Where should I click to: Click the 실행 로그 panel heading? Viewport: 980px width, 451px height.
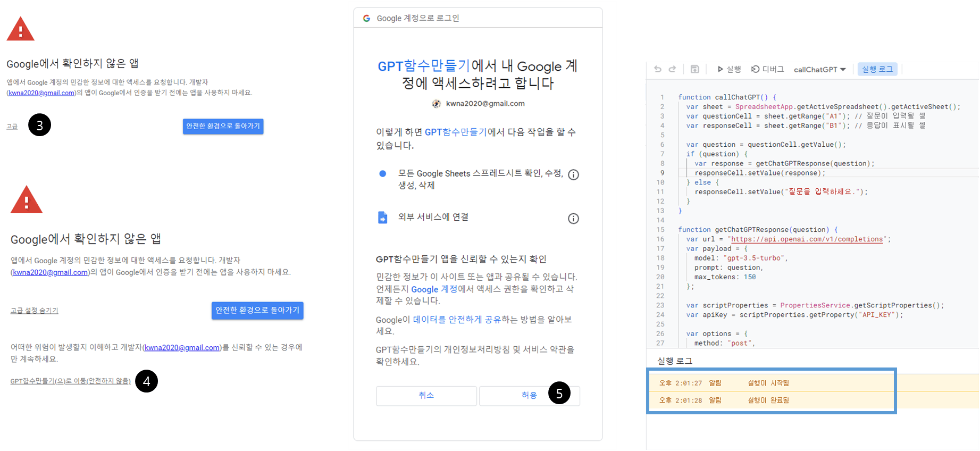(675, 361)
